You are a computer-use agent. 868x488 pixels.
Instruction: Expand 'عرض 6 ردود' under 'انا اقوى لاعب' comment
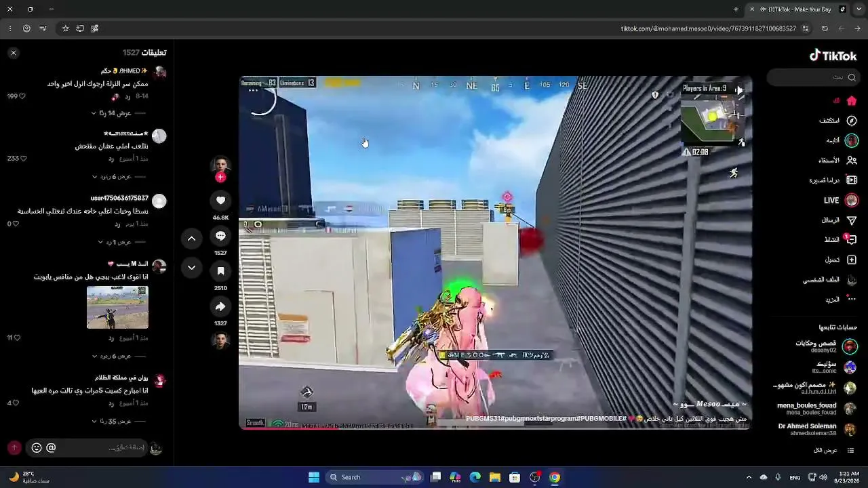(x=111, y=356)
